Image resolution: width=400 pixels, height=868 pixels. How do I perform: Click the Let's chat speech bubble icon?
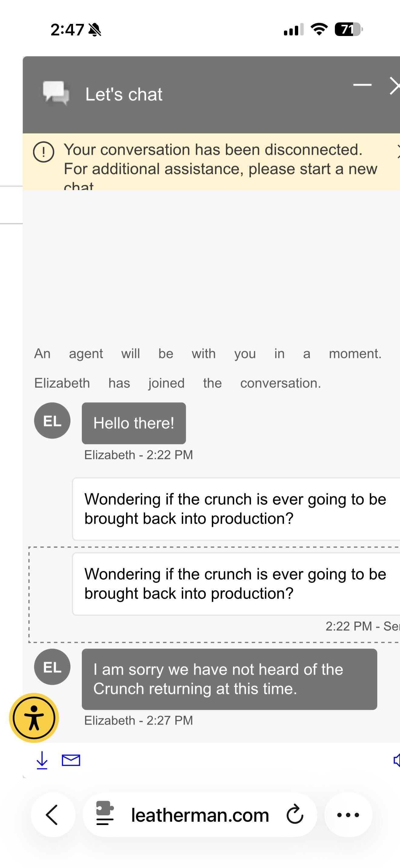coord(56,93)
